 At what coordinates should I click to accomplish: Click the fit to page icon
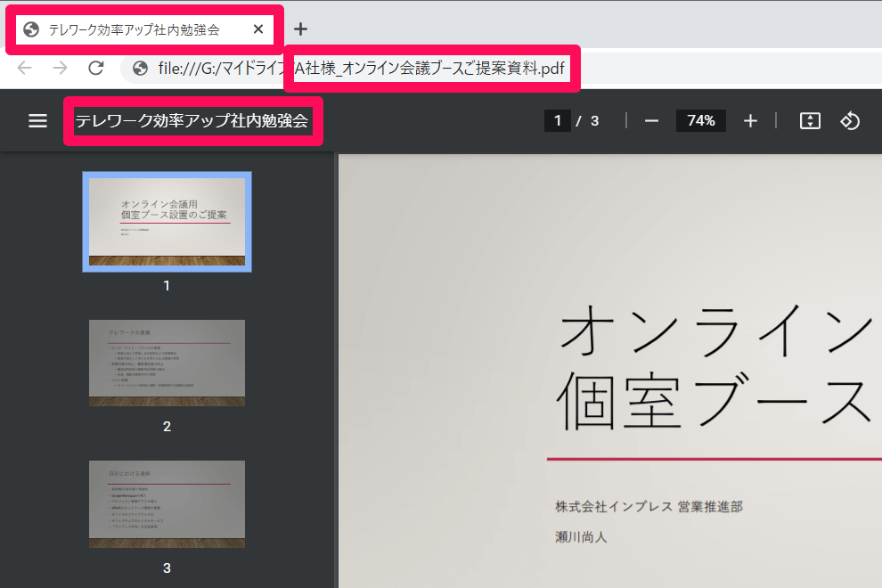809,121
